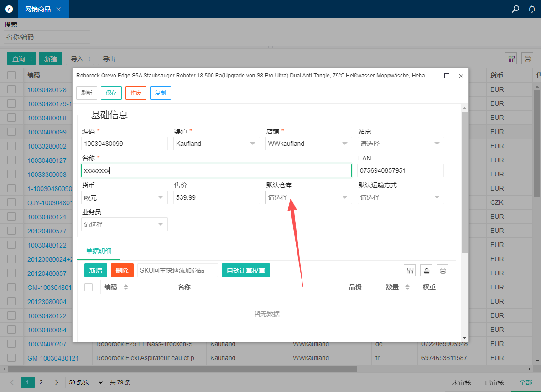541x392 pixels.
Task: Open the 业务员 dropdown
Action: tap(124, 224)
